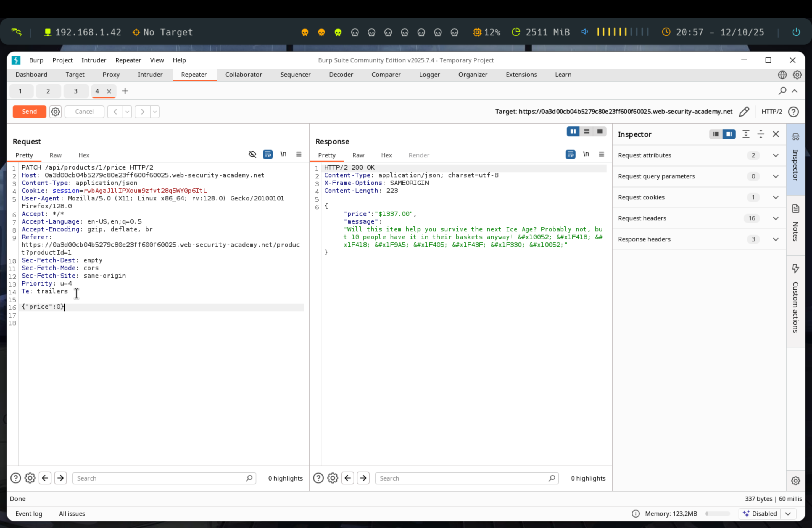The width and height of the screenshot is (812, 528).
Task: Toggle hide non-printable request eye icon
Action: point(252,154)
